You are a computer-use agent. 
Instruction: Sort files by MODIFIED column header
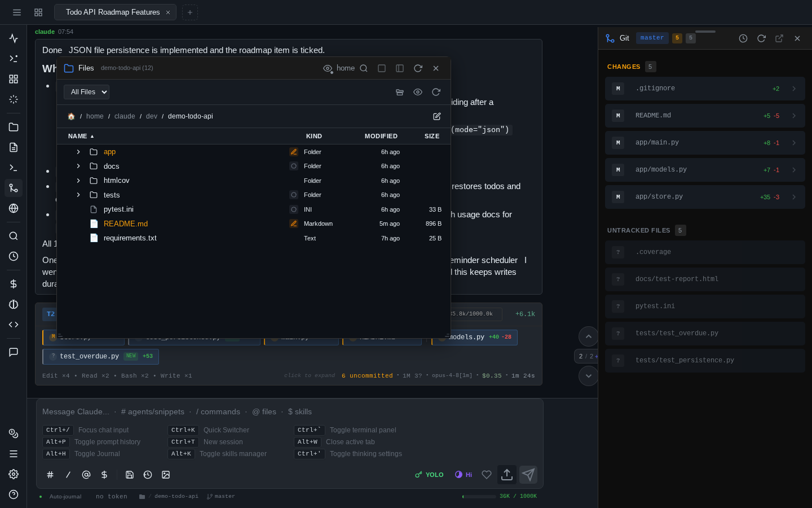(x=381, y=136)
